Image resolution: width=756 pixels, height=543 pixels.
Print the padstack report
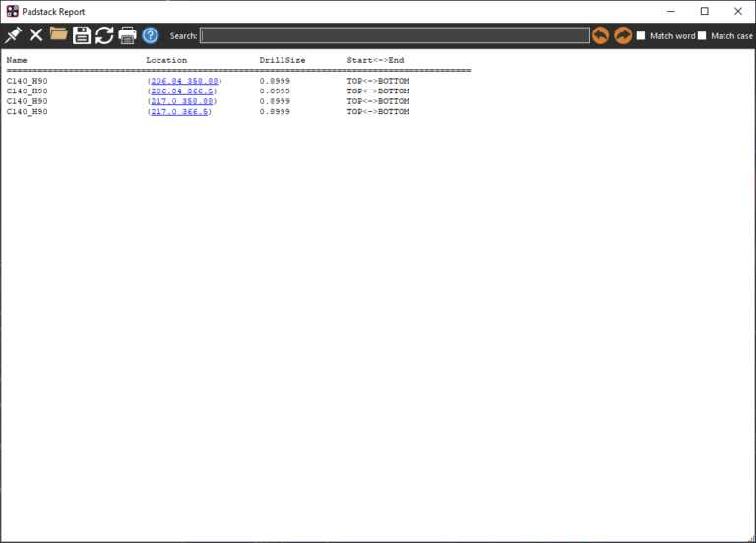click(x=127, y=35)
